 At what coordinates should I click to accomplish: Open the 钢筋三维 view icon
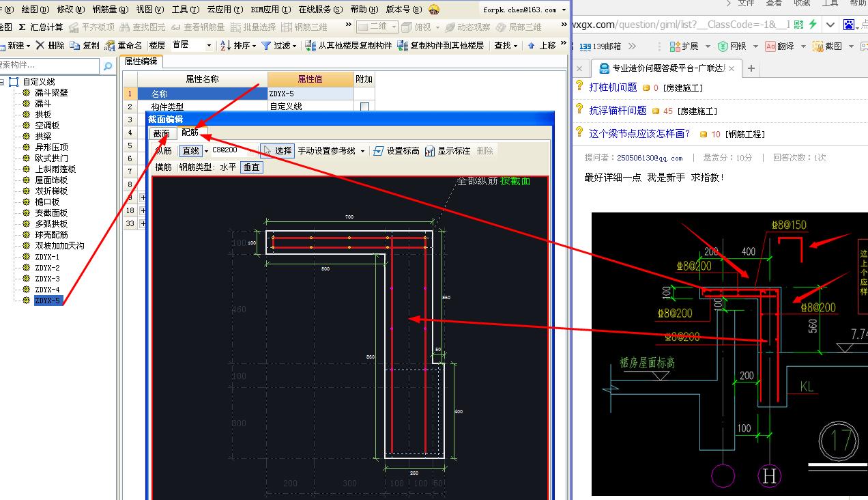click(287, 27)
